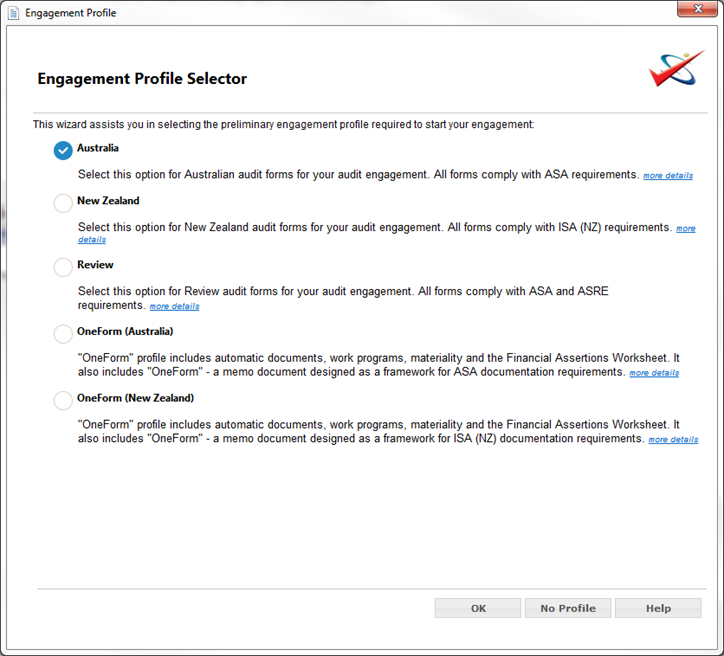Viewport: 724px width, 656px height.
Task: Click the red checkmark logo icon
Action: tap(677, 69)
